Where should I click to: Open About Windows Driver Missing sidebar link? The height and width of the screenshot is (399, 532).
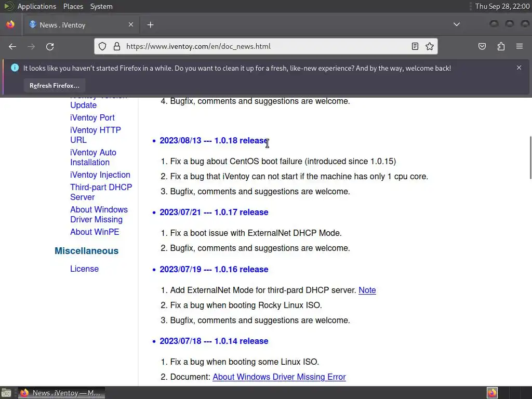(99, 215)
